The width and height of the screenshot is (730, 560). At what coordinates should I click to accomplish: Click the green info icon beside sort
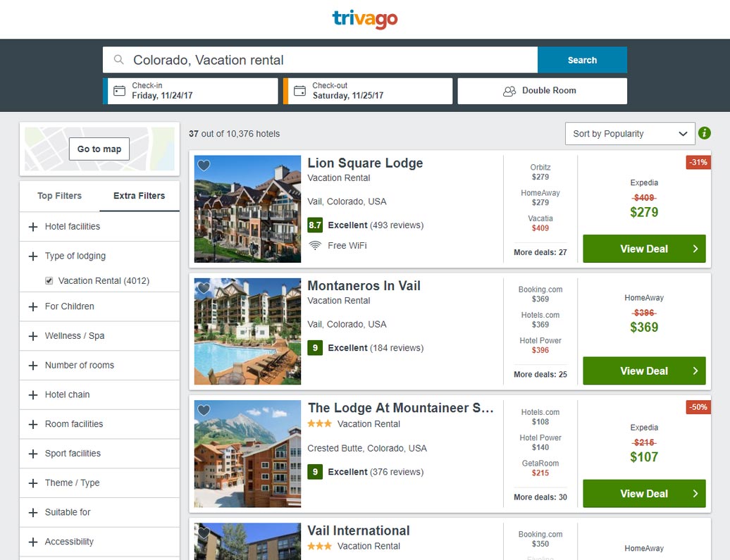(x=705, y=133)
